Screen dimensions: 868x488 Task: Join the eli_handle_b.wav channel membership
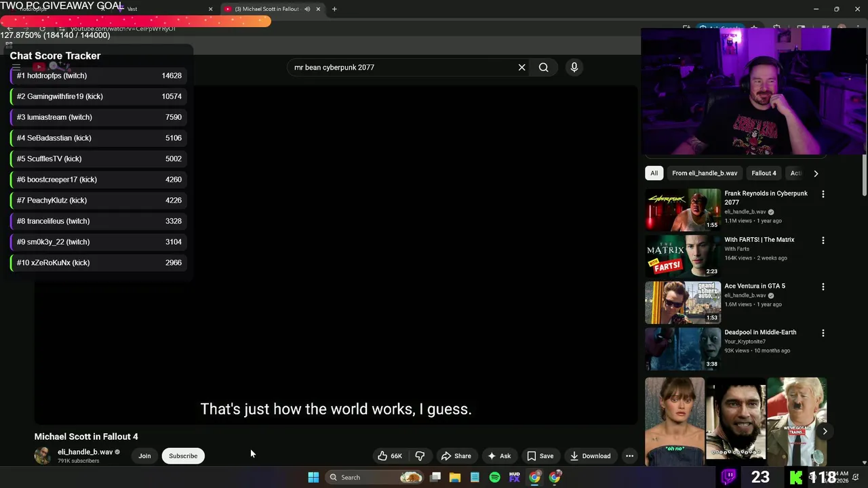[x=144, y=455]
